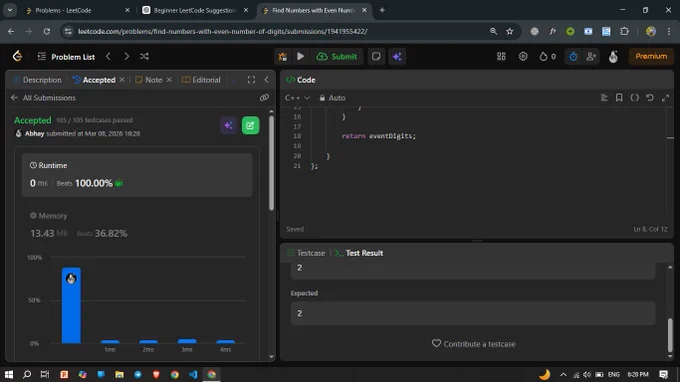This screenshot has height=382, width=680.
Task: Close the Note tab
Action: 169,80
